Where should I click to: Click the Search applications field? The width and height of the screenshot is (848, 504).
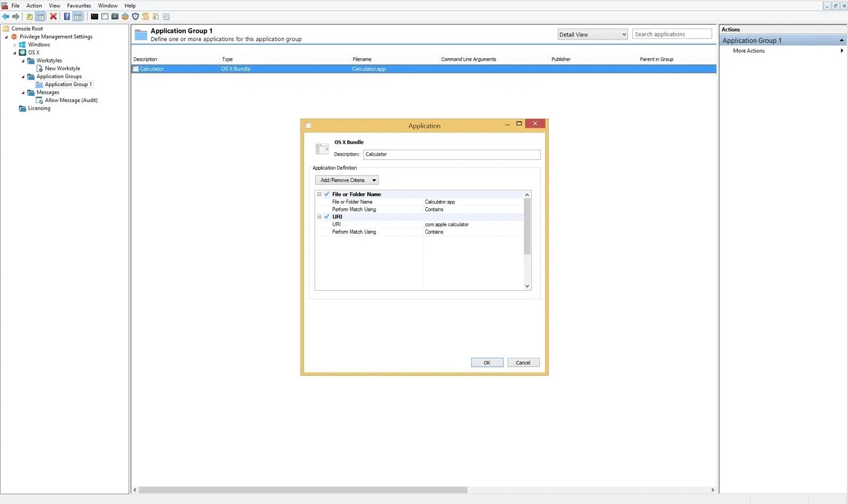click(x=672, y=35)
